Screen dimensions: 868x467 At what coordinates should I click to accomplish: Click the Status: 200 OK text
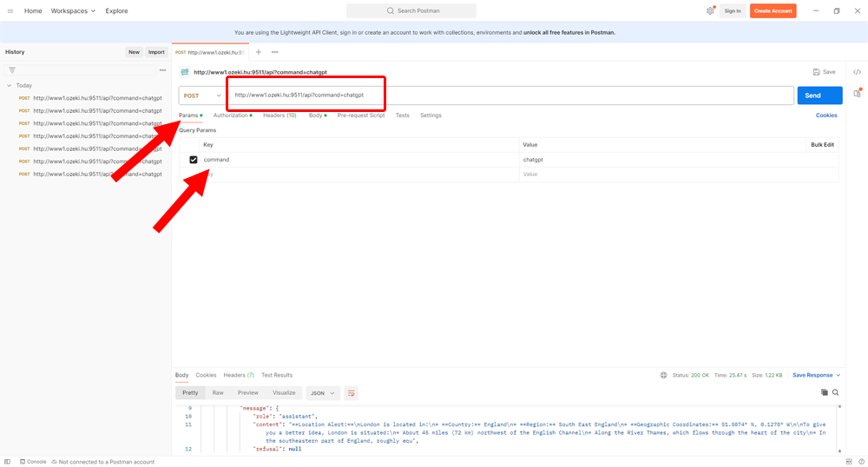point(691,375)
